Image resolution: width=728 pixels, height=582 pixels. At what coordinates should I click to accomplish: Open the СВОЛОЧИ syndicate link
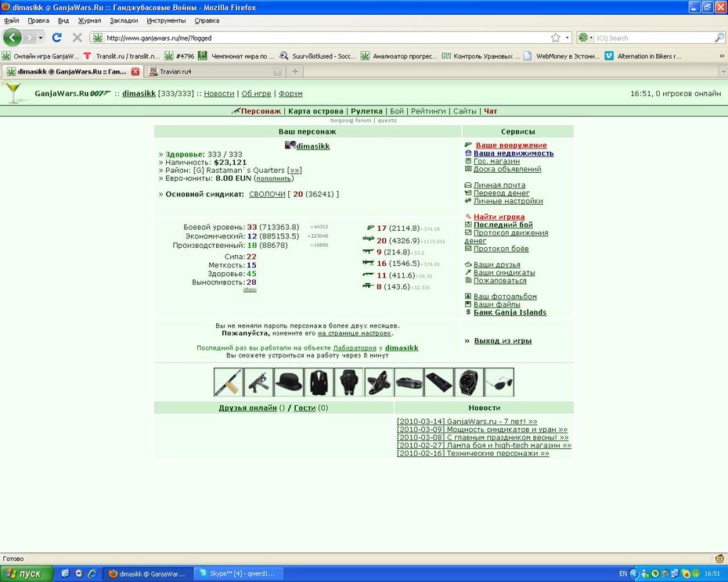[x=267, y=194]
